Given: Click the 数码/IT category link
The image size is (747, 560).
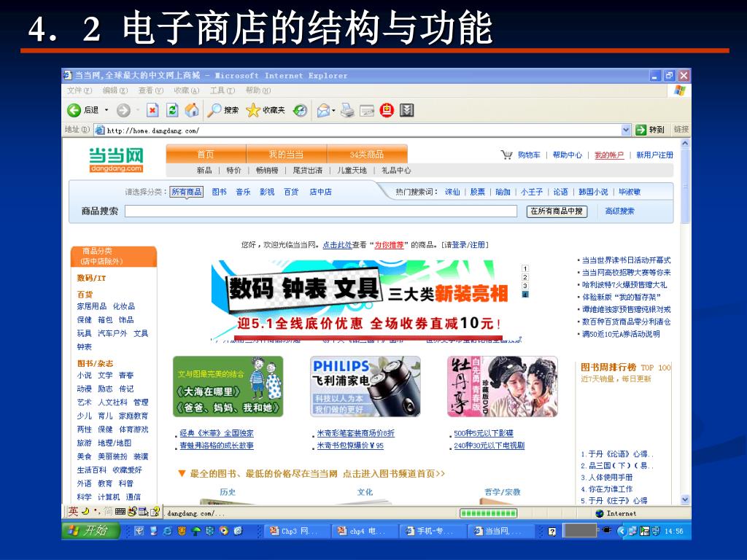Looking at the screenshot, I should 91,278.
